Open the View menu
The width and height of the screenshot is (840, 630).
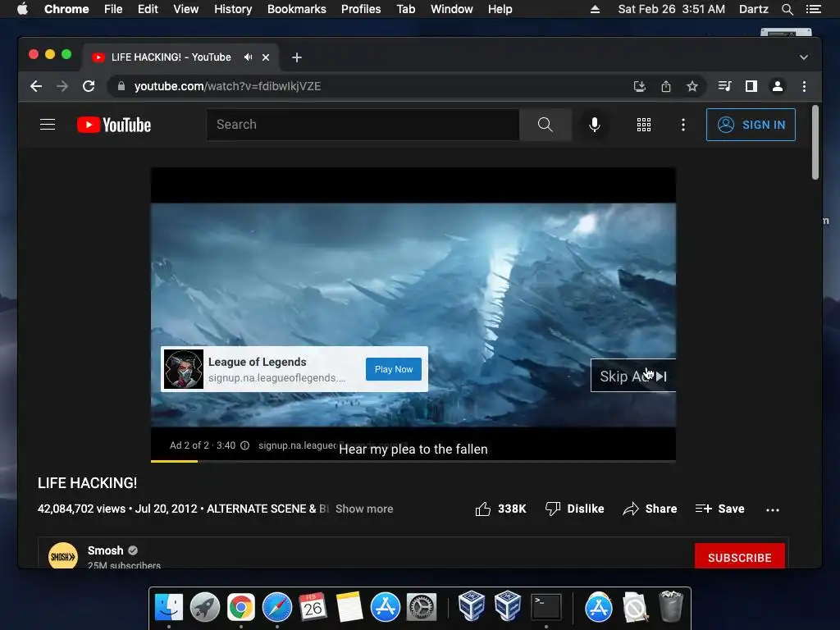[x=186, y=9]
